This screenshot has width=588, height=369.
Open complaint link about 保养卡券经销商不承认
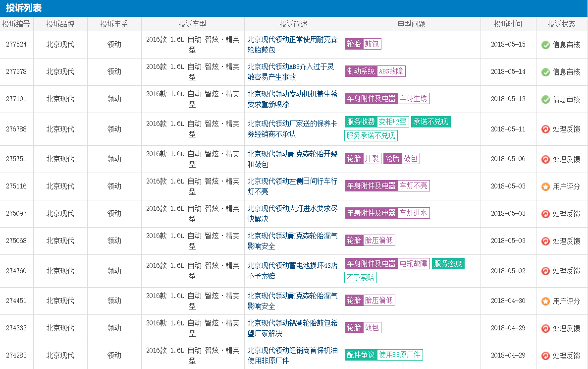[292, 128]
